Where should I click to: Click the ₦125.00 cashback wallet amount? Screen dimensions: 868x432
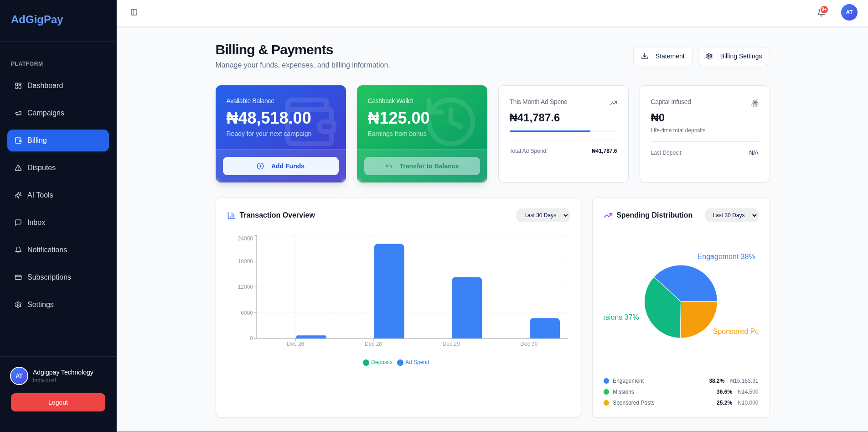398,118
